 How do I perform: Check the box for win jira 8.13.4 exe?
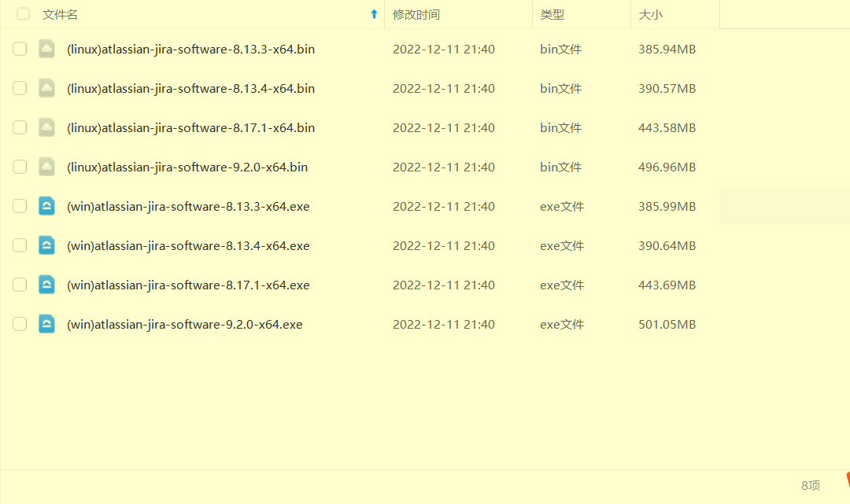[20, 246]
